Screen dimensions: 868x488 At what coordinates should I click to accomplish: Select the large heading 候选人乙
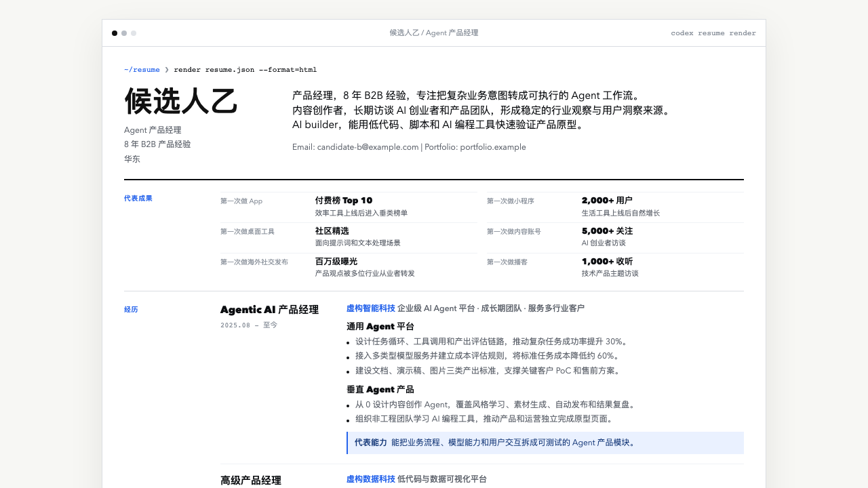pyautogui.click(x=181, y=101)
